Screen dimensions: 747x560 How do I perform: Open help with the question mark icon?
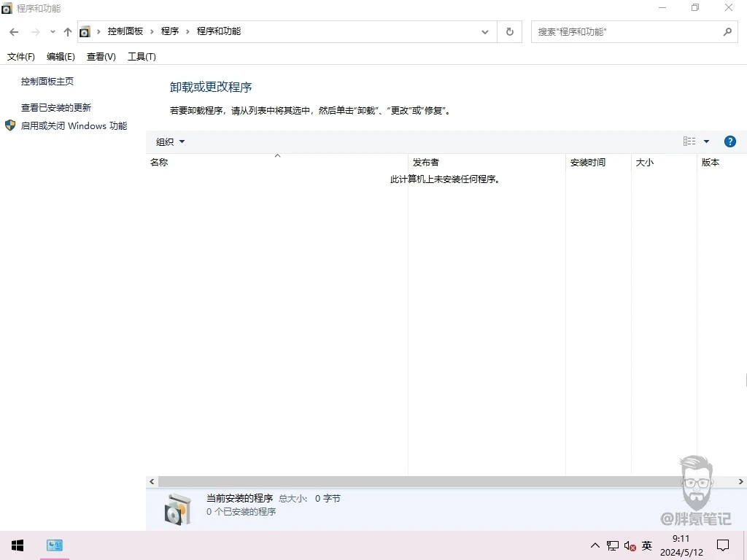[x=729, y=141]
